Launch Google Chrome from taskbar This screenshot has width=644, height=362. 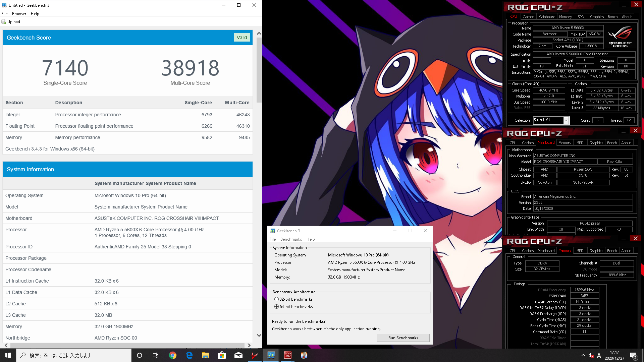coord(173,355)
